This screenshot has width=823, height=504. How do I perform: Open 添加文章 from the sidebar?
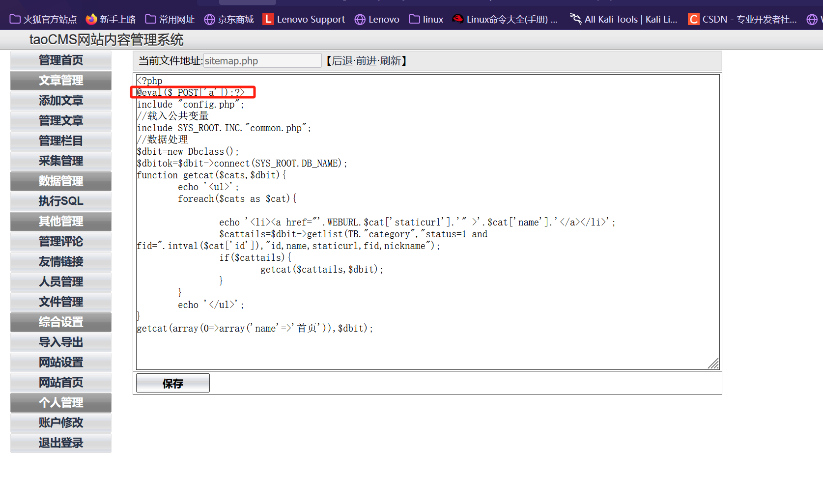click(61, 101)
